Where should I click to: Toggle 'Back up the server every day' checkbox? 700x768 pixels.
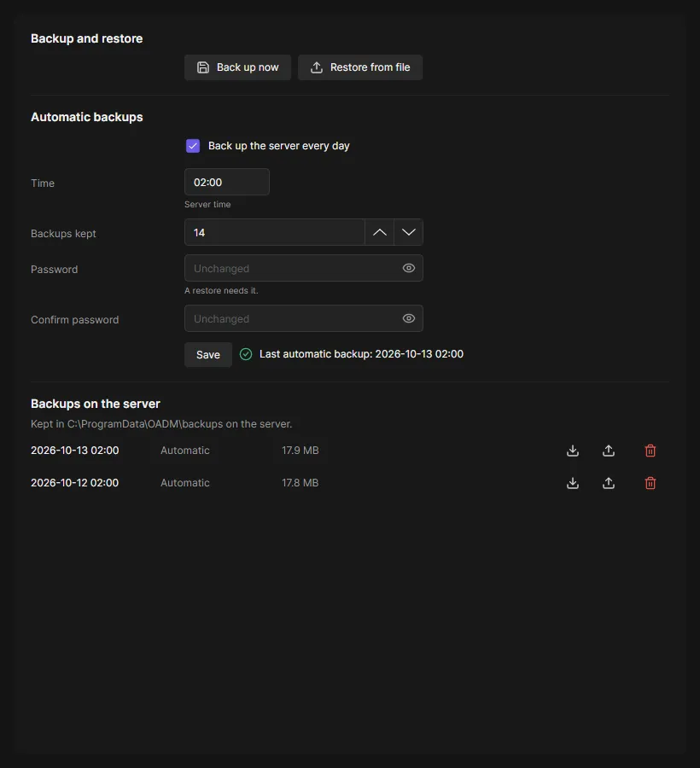193,146
